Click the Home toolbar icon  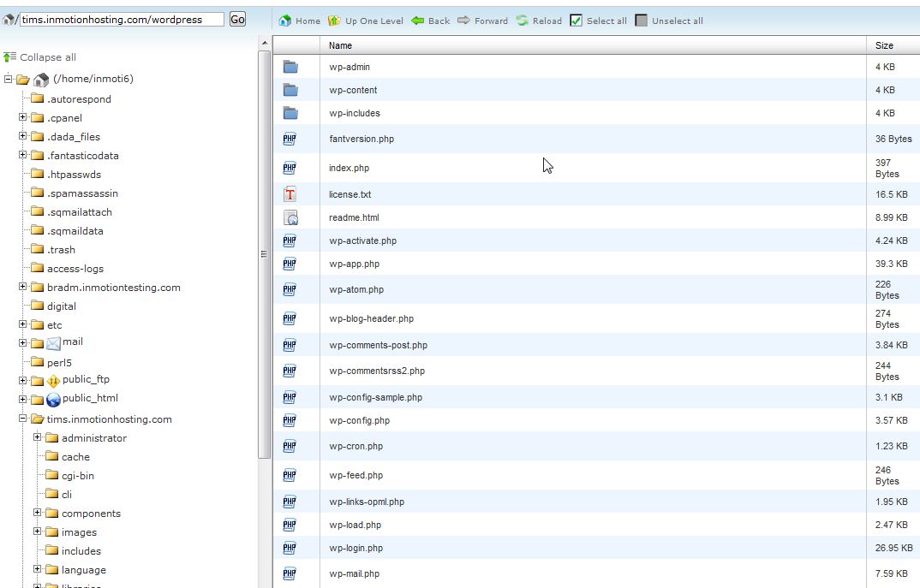click(x=285, y=21)
